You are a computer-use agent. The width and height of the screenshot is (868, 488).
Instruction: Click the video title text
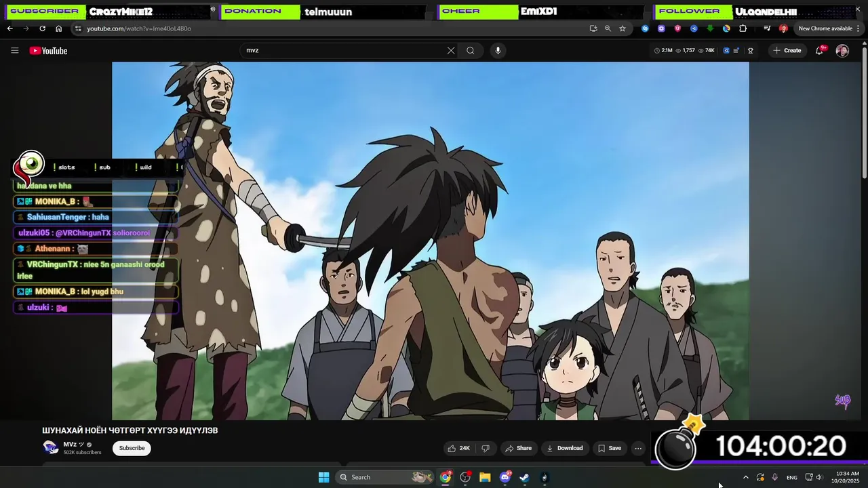pos(130,430)
